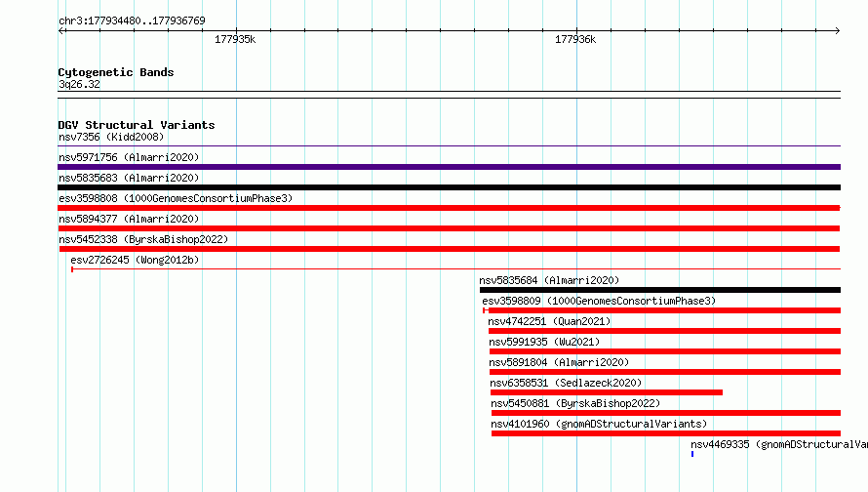Screen dimensions: 868x492
Task: Select the nsv5991935 red variant bar
Action: coord(665,351)
